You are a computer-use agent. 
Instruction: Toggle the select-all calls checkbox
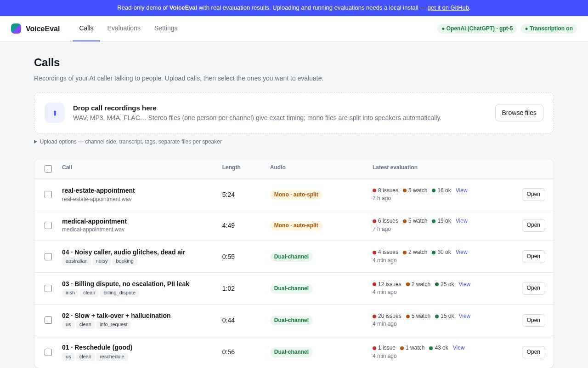click(x=48, y=169)
